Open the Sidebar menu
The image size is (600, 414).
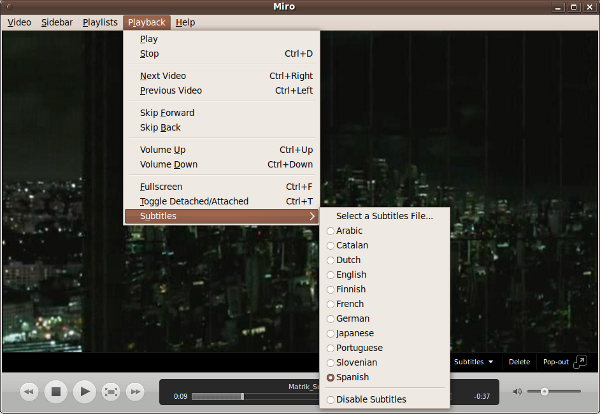pyautogui.click(x=57, y=22)
